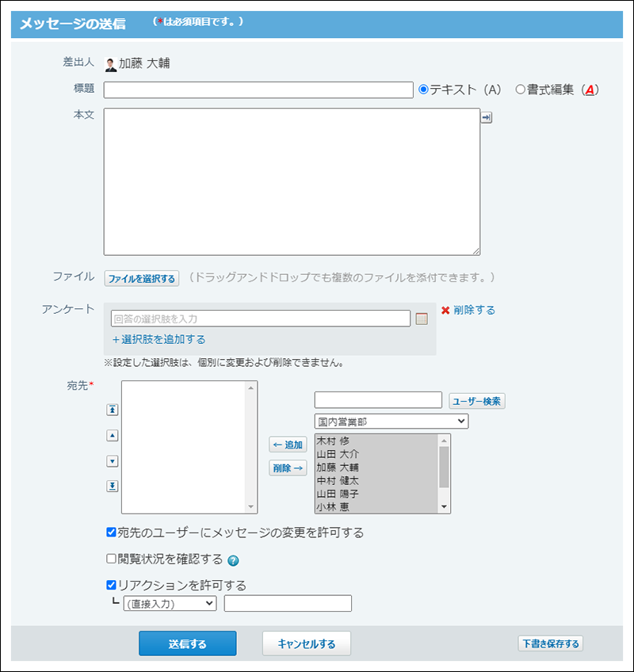Select 加藤 大輔 in the user list
The image size is (634, 672).
pos(376,468)
